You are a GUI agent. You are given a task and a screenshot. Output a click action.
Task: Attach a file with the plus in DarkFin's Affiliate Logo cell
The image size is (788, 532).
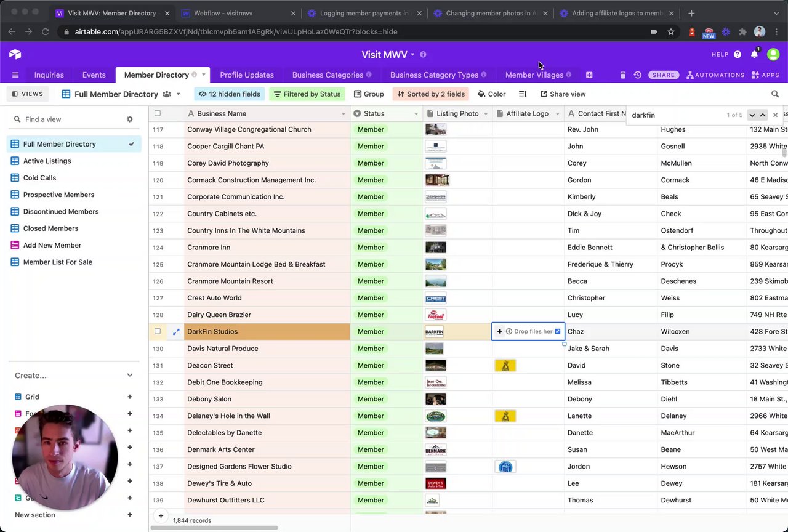[499, 332]
